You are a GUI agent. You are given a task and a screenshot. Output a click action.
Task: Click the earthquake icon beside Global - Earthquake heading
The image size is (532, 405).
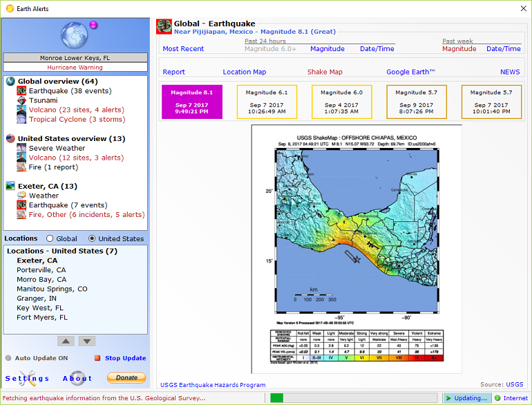coord(164,27)
